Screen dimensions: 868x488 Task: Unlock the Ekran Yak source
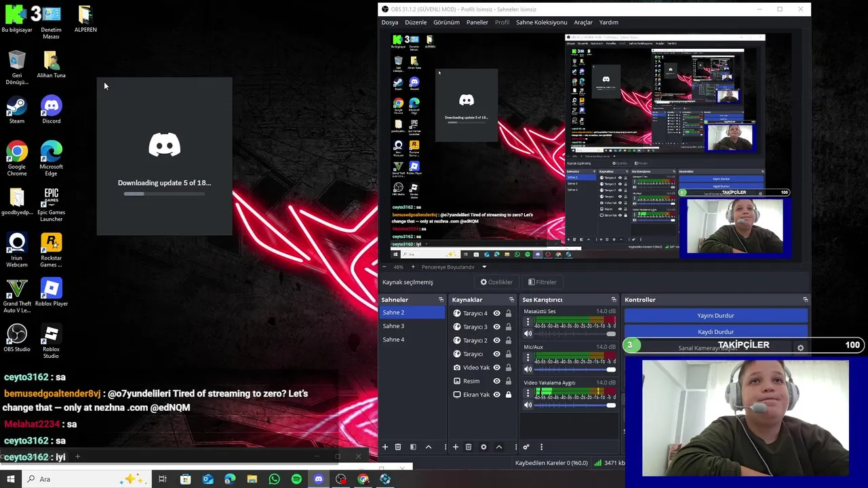coord(509,394)
